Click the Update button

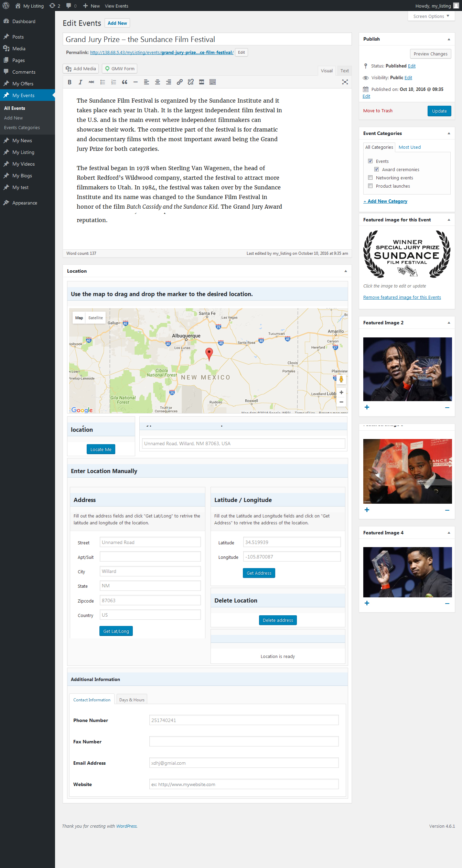[x=439, y=111]
